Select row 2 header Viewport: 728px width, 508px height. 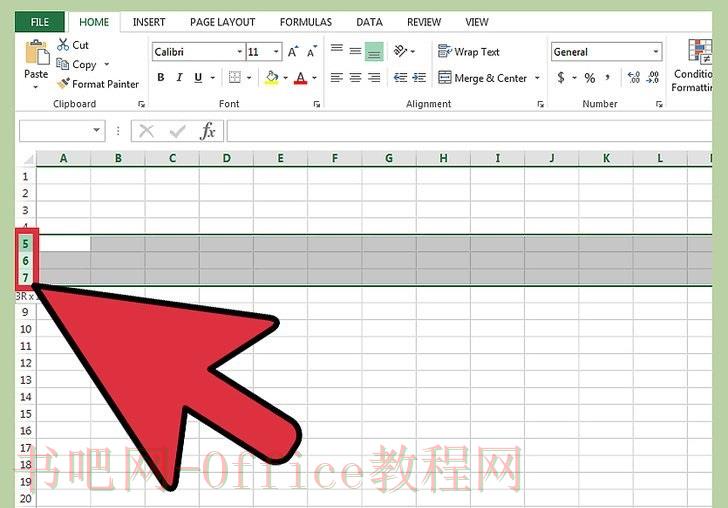pyautogui.click(x=26, y=193)
